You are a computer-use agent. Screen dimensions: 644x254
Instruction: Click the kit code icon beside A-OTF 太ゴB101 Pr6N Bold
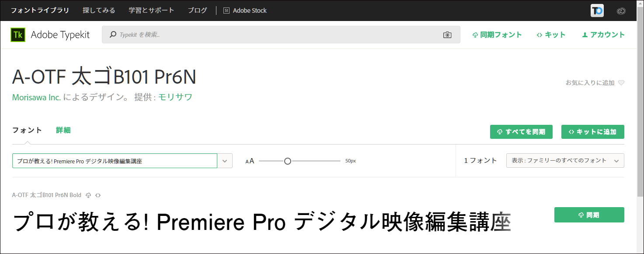98,195
